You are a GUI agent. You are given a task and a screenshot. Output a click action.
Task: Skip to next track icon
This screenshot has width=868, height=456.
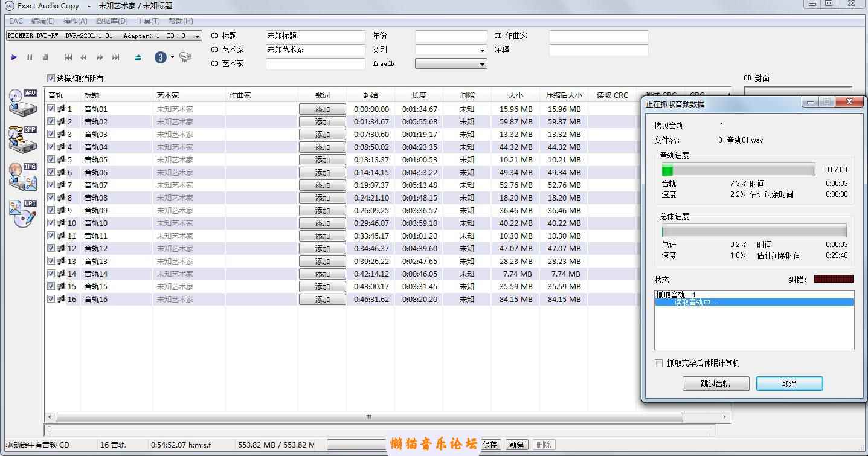(x=115, y=57)
